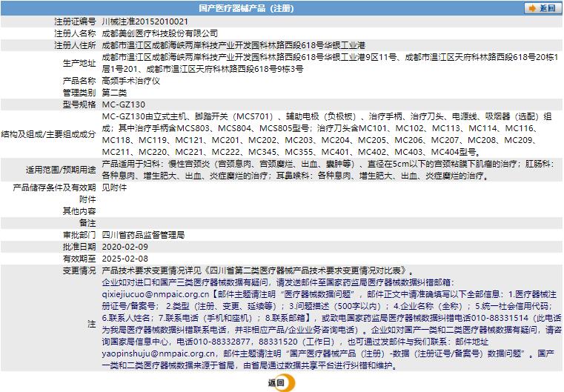564x392 pixels.
Task: Click the 审批部门 label
Action: pos(79,235)
